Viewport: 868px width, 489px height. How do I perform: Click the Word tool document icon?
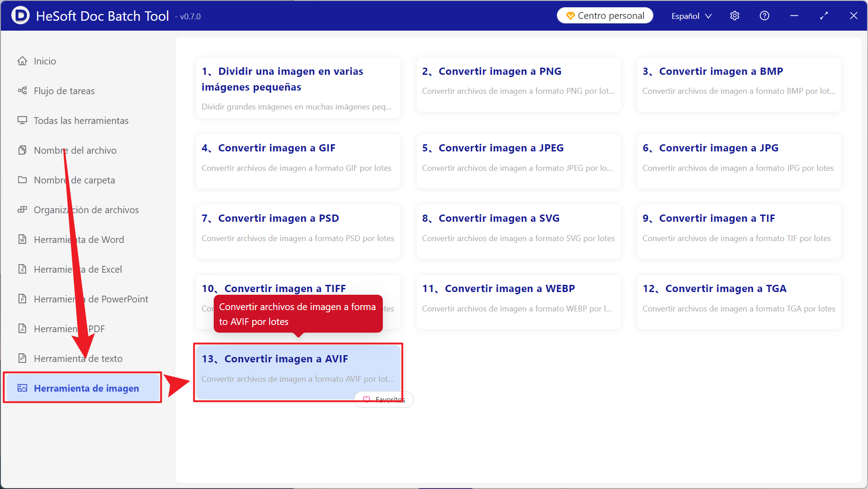coord(22,239)
